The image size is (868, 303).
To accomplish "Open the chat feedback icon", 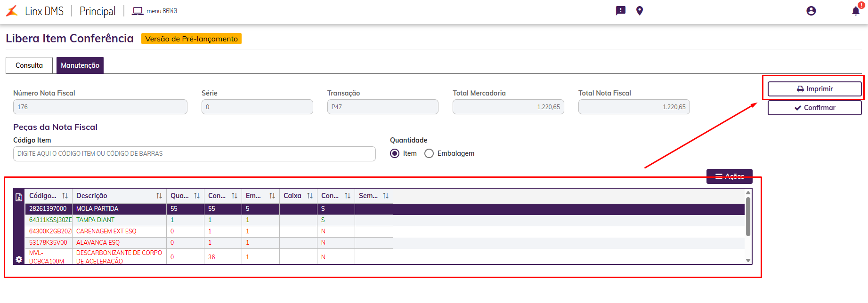I will 621,11.
